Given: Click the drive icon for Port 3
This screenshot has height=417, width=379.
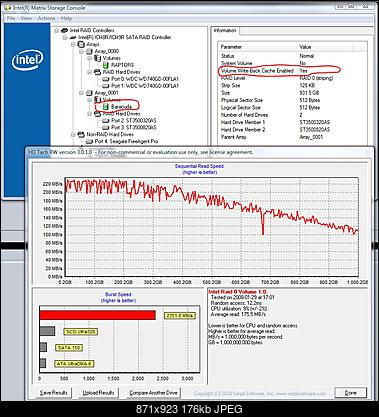Looking at the screenshot, I should pos(106,128).
